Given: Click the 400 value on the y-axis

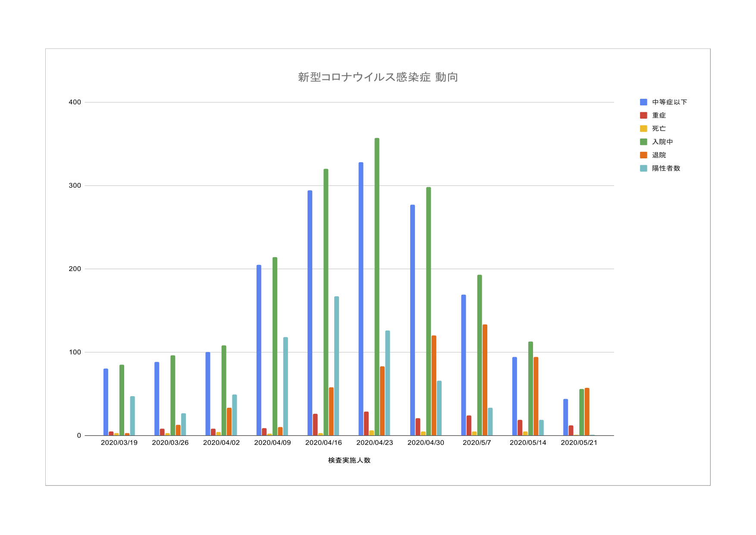Looking at the screenshot, I should tap(75, 102).
